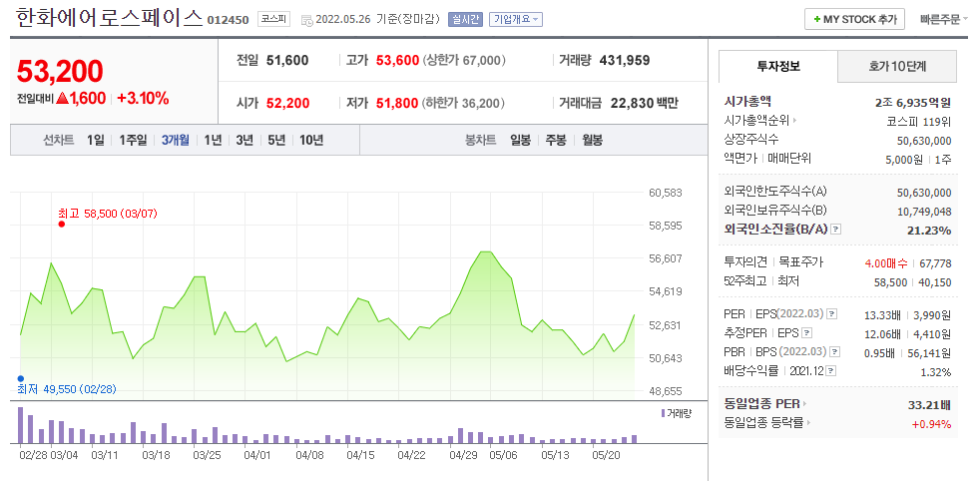Click the 저가 value 51,800

click(x=397, y=103)
